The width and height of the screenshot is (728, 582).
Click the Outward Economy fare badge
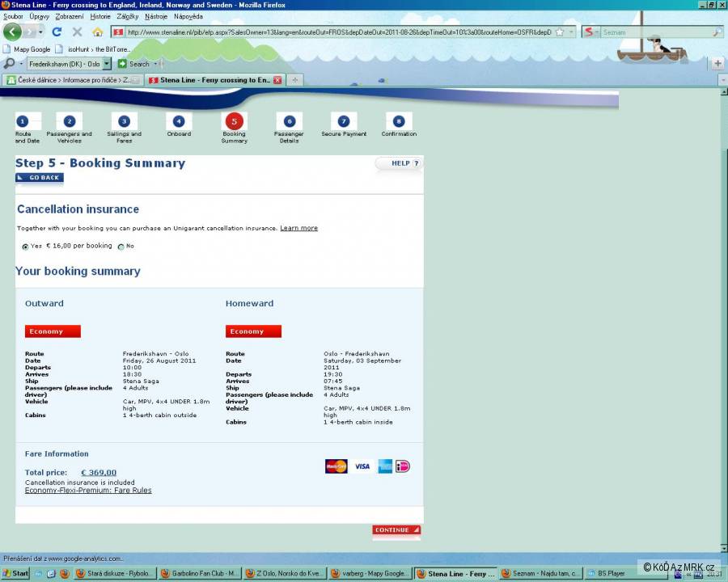pyautogui.click(x=53, y=331)
